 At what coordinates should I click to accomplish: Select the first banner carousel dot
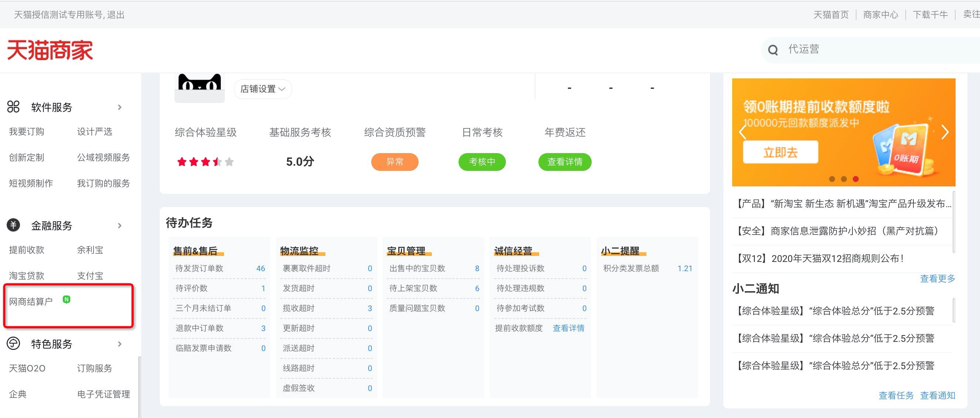(832, 179)
